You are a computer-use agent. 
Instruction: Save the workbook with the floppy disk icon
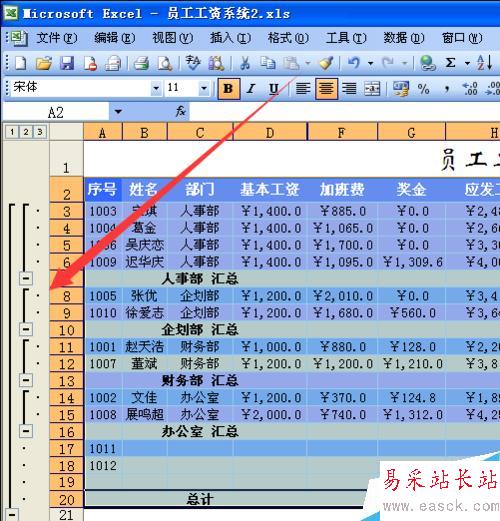point(67,63)
